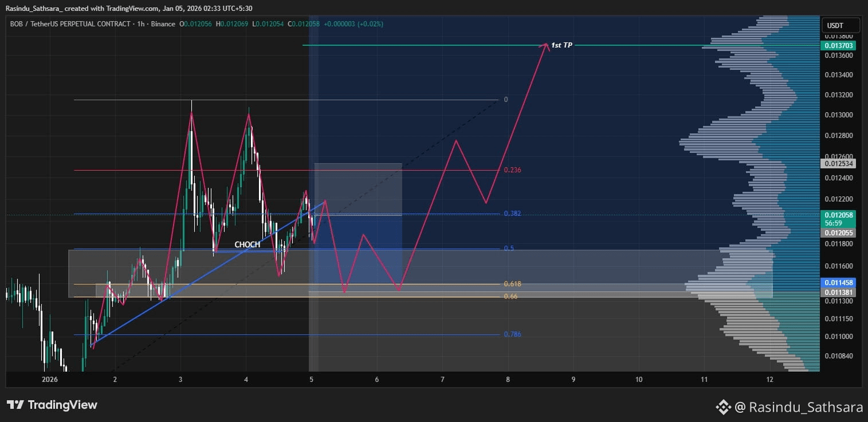The width and height of the screenshot is (868, 422).
Task: Select the Fibonacci 0.786 level label
Action: 512,334
